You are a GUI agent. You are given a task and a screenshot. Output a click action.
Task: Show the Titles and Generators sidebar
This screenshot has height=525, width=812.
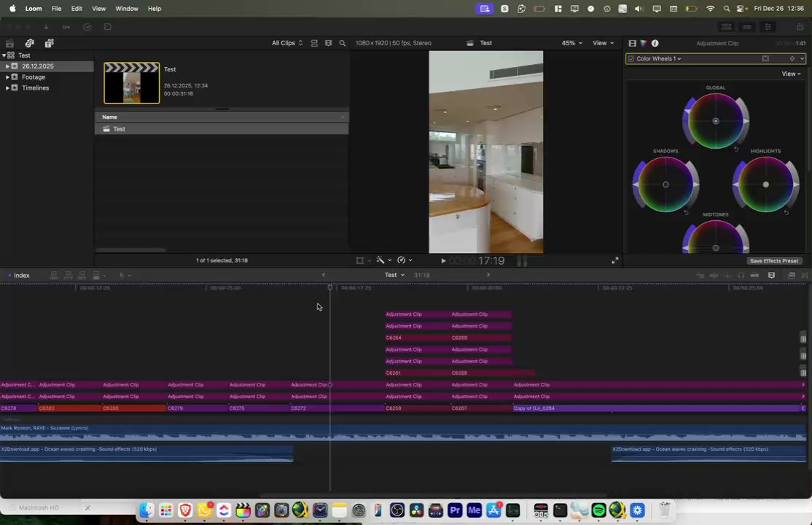point(49,43)
